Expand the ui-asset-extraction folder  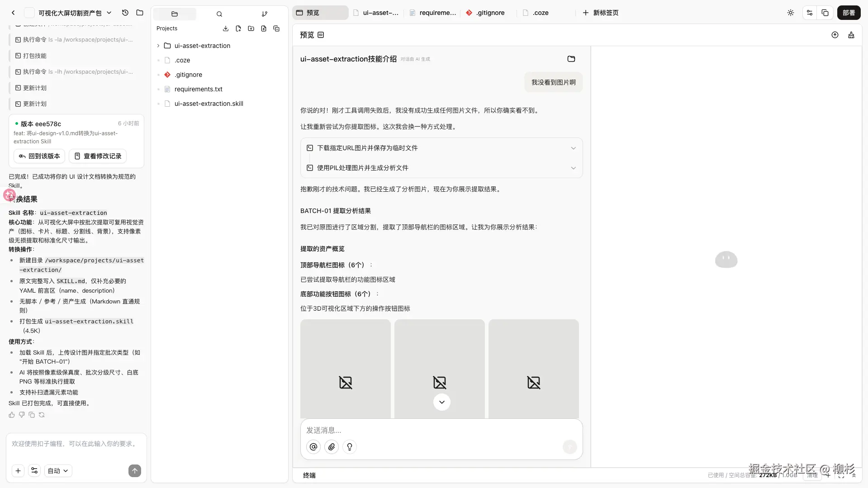coord(158,46)
